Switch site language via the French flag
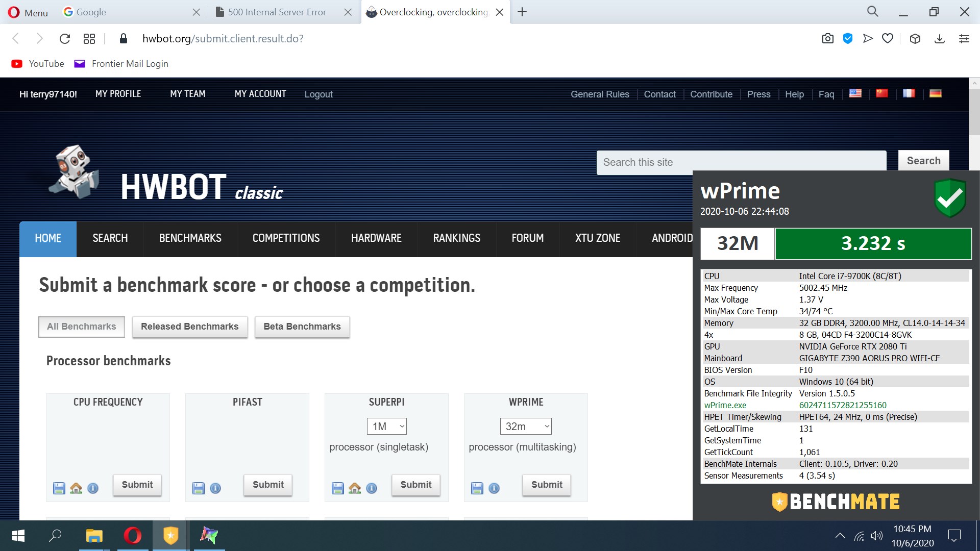 (909, 93)
